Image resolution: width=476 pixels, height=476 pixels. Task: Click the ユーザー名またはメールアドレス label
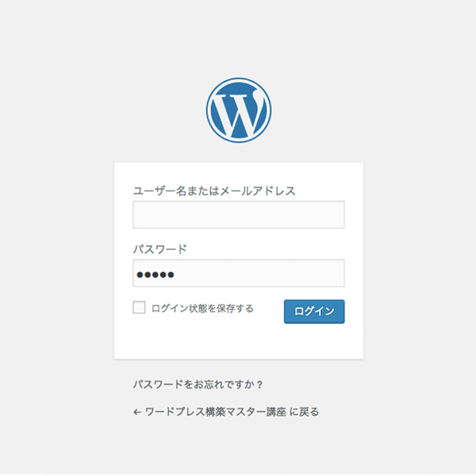tap(214, 191)
